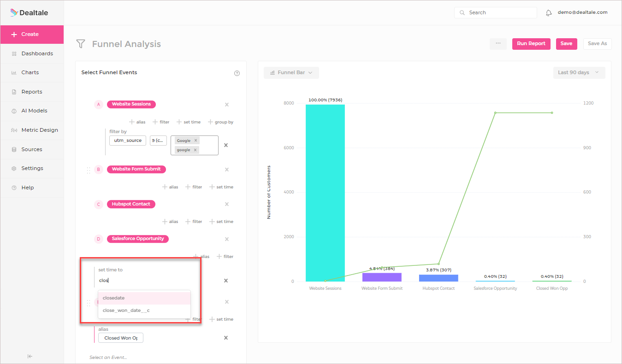Remove the Google tag from the filter values

click(x=195, y=141)
